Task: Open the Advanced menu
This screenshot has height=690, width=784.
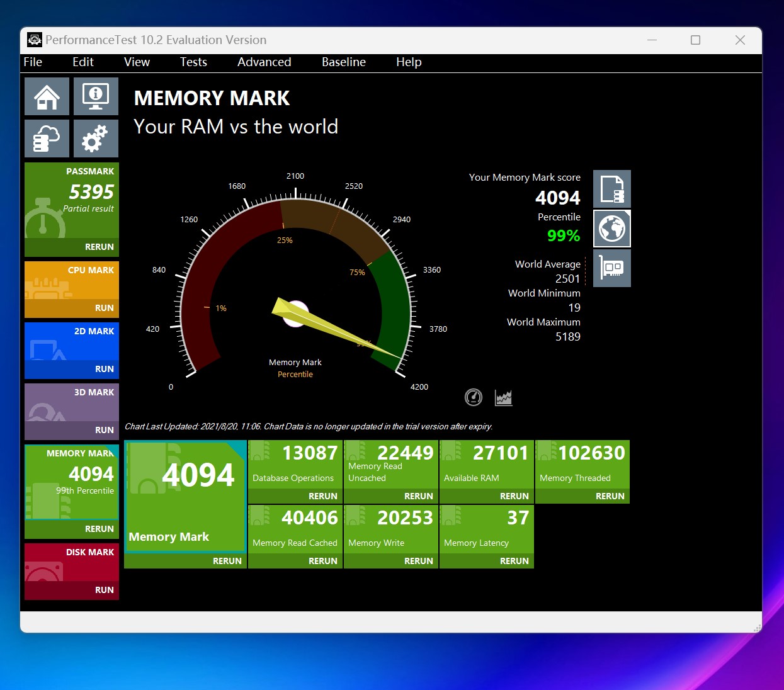Action: 264,62
